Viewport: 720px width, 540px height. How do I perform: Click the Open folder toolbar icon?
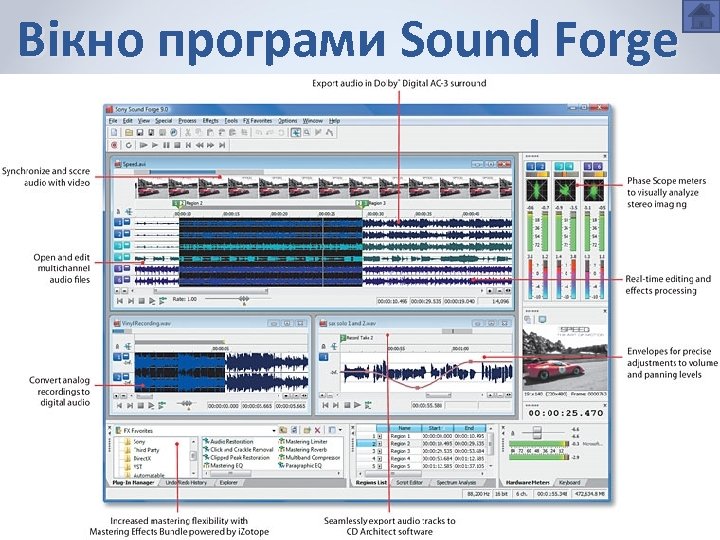tap(129, 132)
